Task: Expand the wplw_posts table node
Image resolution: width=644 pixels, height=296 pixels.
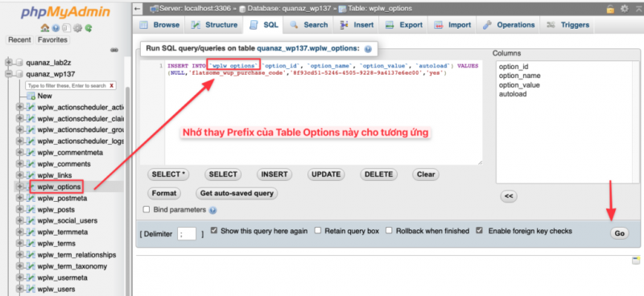Action: [19, 209]
